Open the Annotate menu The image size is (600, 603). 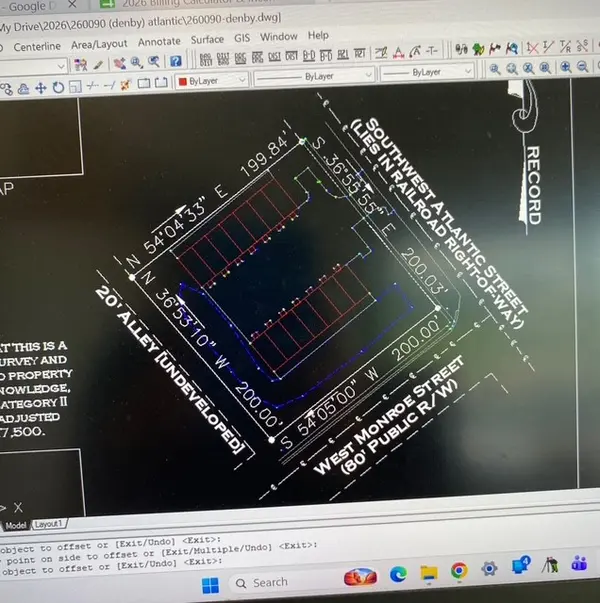(159, 42)
